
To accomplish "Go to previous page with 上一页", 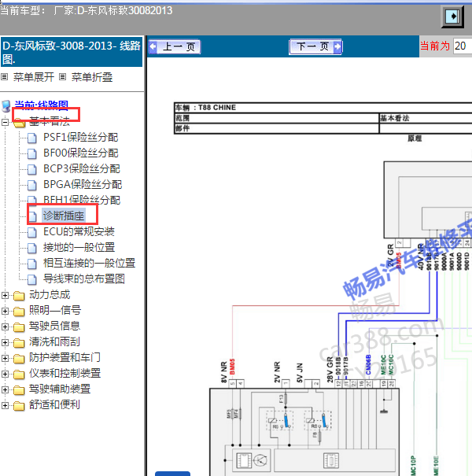I will click(175, 46).
